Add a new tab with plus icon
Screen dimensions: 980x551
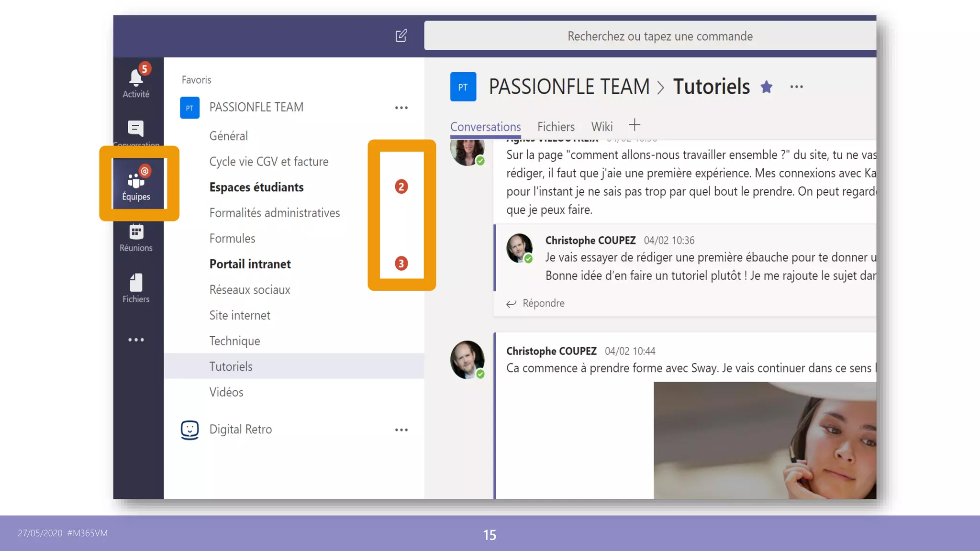click(635, 125)
